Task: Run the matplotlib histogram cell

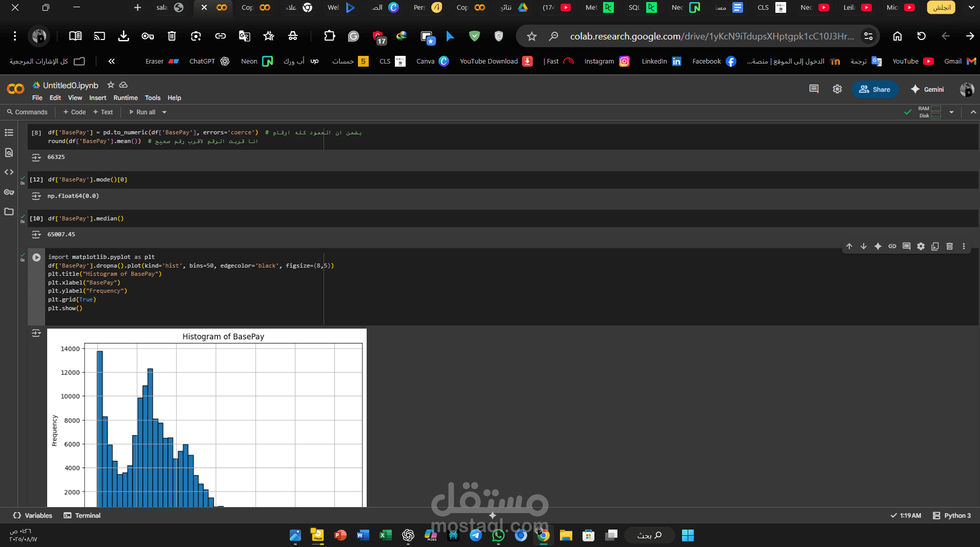Action: (x=36, y=257)
